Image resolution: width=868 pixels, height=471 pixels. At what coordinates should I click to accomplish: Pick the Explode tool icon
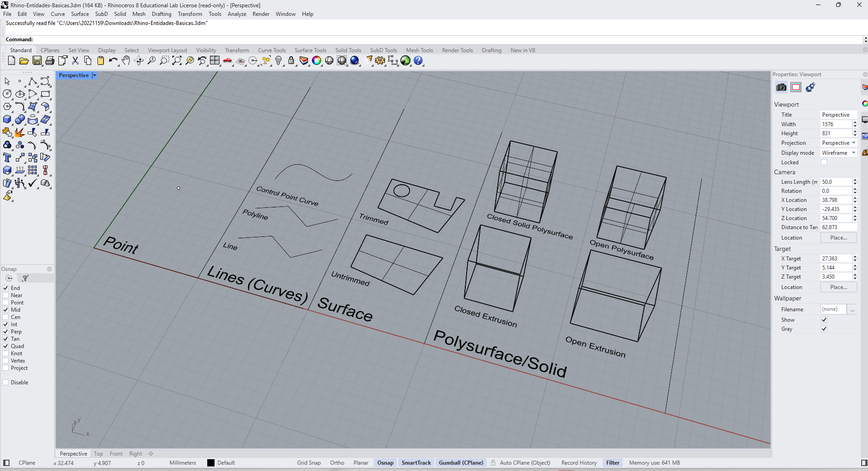20,132
